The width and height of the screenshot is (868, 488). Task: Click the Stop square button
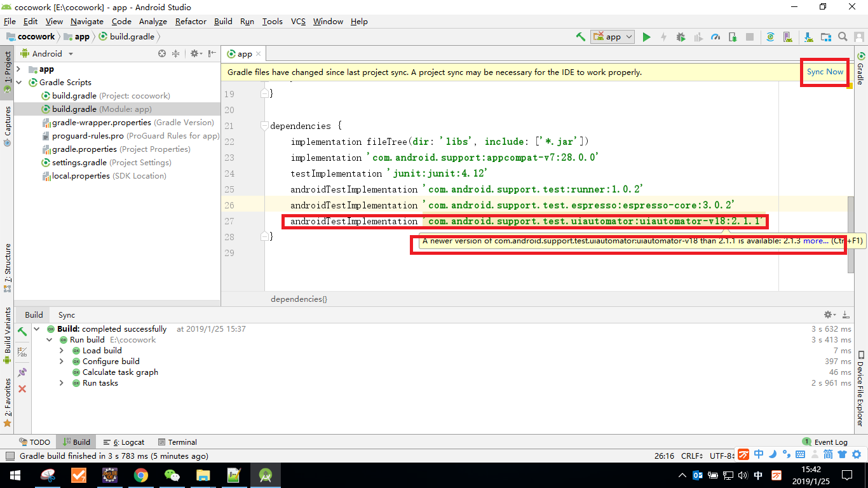coord(750,37)
